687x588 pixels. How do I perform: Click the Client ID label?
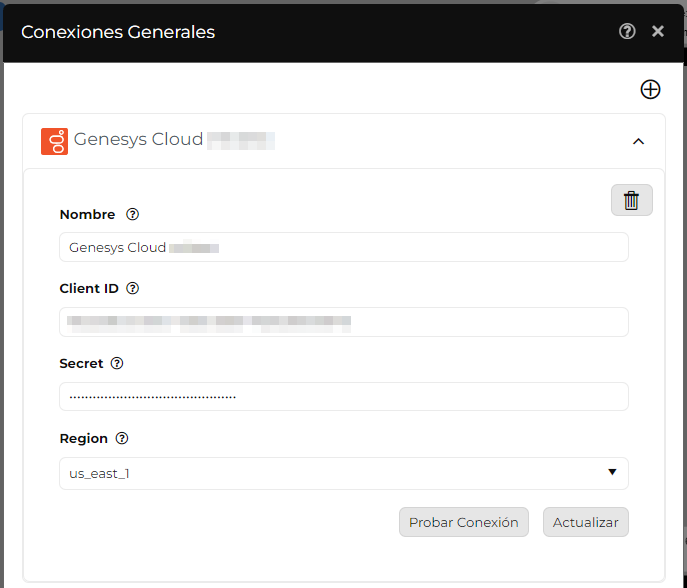(89, 288)
